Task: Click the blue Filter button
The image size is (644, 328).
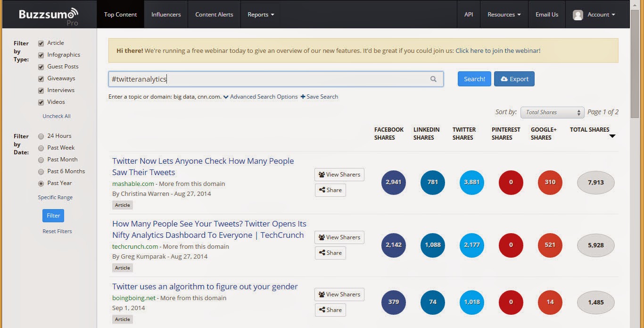Action: 53,216
